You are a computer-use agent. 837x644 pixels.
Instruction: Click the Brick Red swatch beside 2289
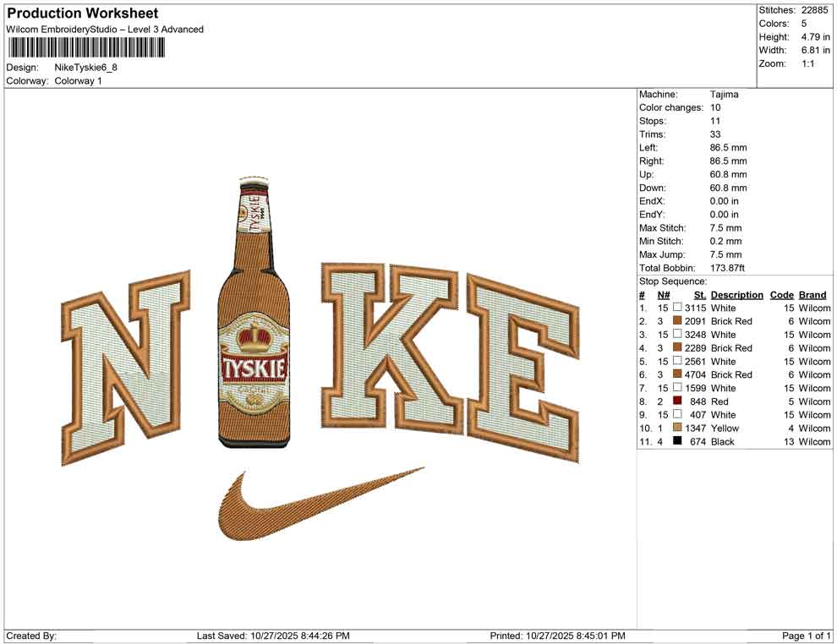pyautogui.click(x=677, y=347)
